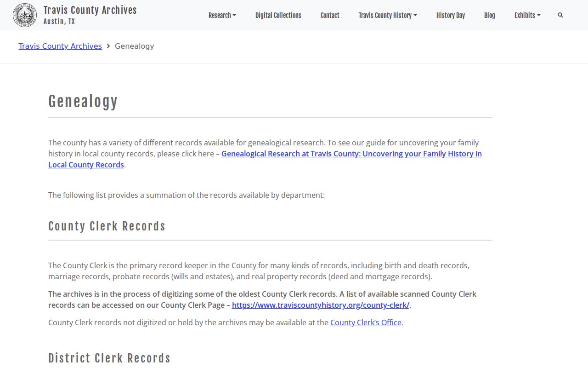Open the Digital Collections menu item
The height and width of the screenshot is (368, 588).
pyautogui.click(x=278, y=15)
